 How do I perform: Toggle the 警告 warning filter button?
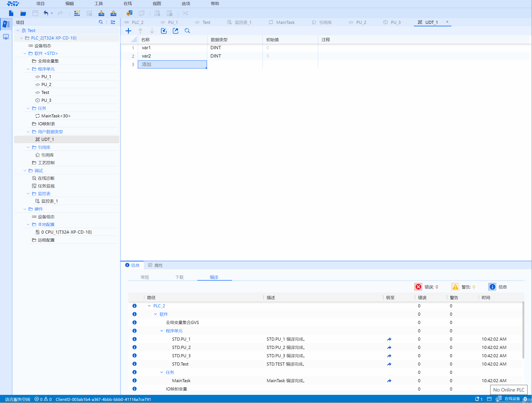tap(455, 287)
